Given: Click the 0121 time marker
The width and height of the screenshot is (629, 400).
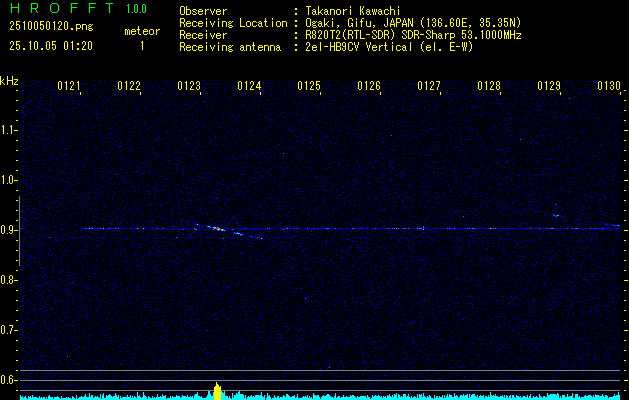Looking at the screenshot, I should point(69,86).
